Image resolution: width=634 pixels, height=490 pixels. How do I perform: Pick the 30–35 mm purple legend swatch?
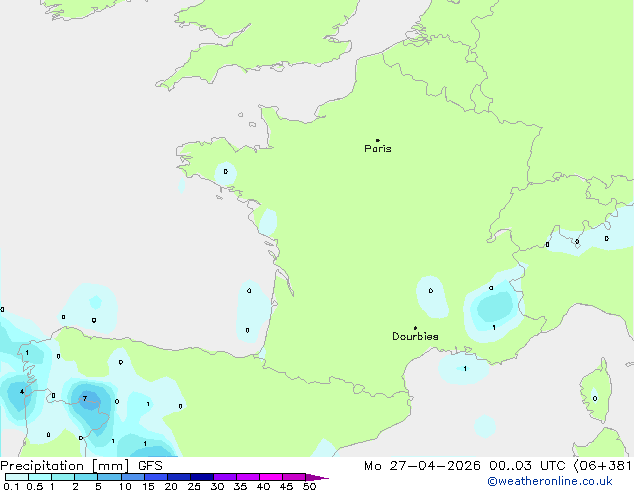[225, 477]
